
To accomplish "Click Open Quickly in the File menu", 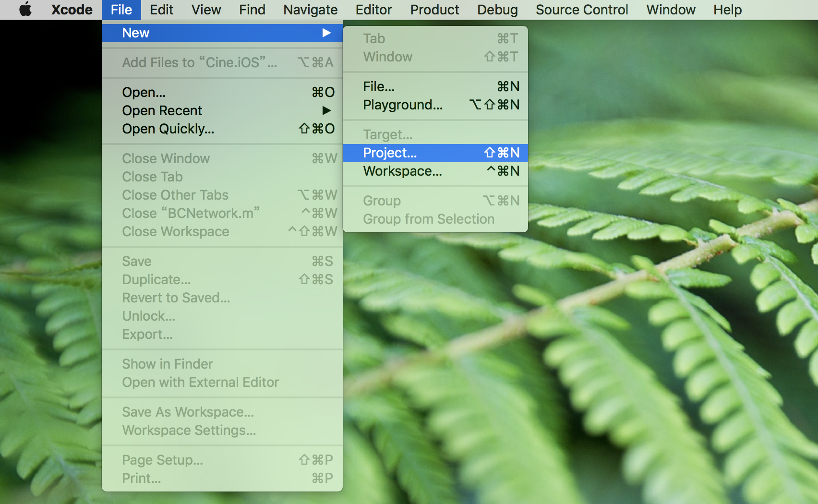I will [x=168, y=129].
